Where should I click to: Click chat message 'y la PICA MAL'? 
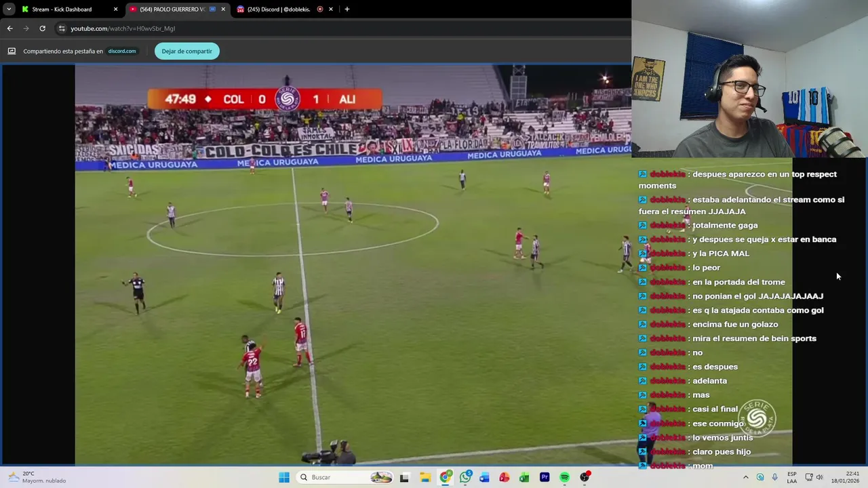(x=721, y=253)
